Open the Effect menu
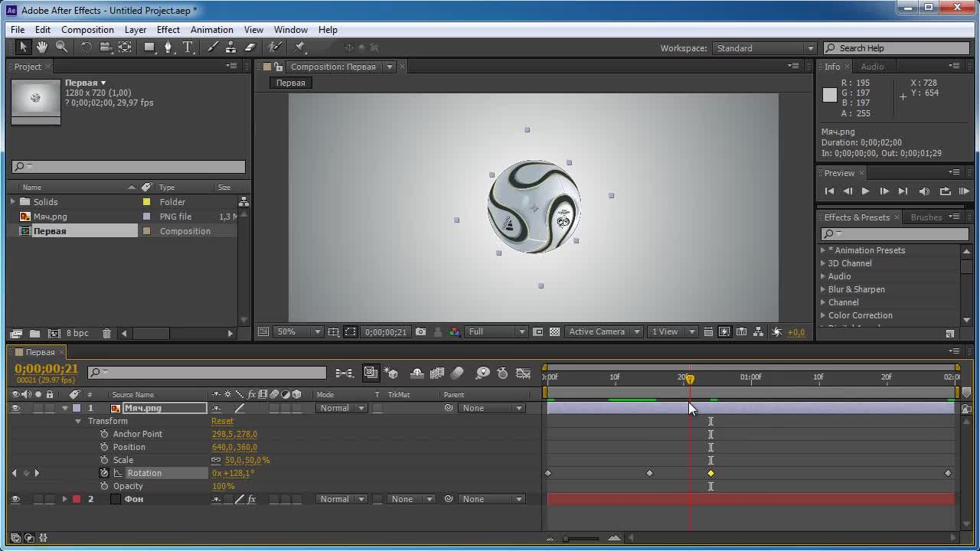Screen dimensions: 980x551 [x=168, y=30]
